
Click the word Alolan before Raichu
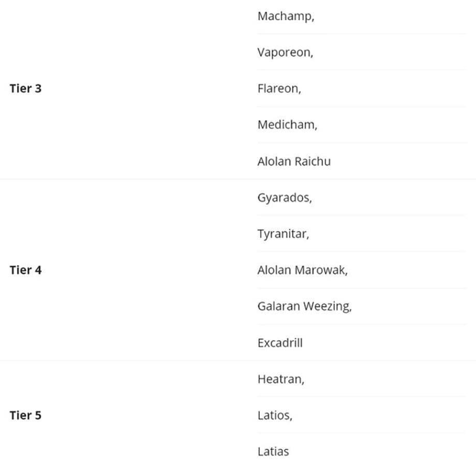click(274, 161)
